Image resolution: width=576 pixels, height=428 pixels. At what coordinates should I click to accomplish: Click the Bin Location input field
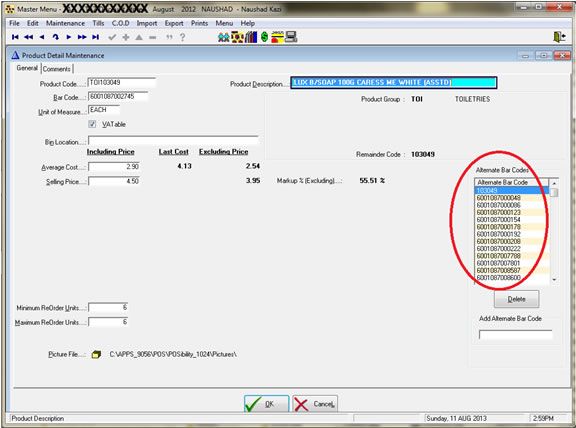173,141
